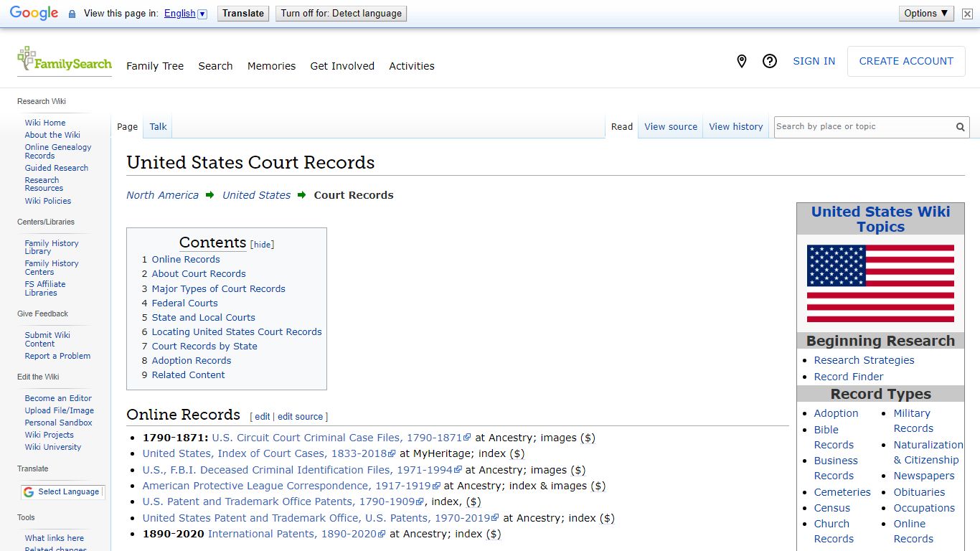This screenshot has height=551, width=980.
Task: Click the CREATE ACCOUNT button
Action: point(906,62)
